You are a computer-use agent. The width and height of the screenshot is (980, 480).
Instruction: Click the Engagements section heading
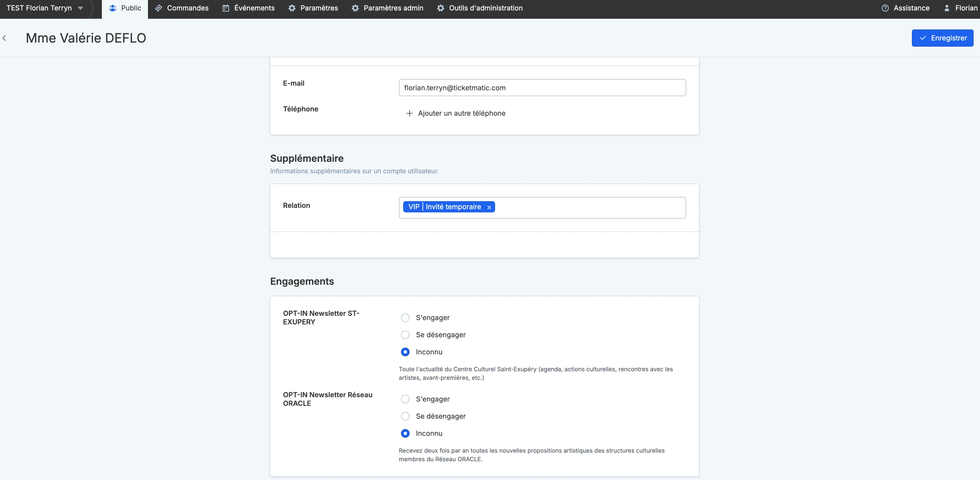point(302,281)
